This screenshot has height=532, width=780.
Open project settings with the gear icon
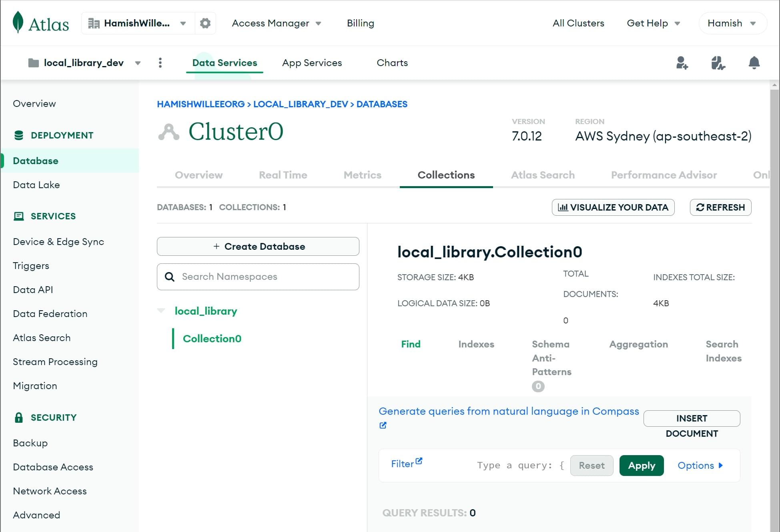point(205,23)
